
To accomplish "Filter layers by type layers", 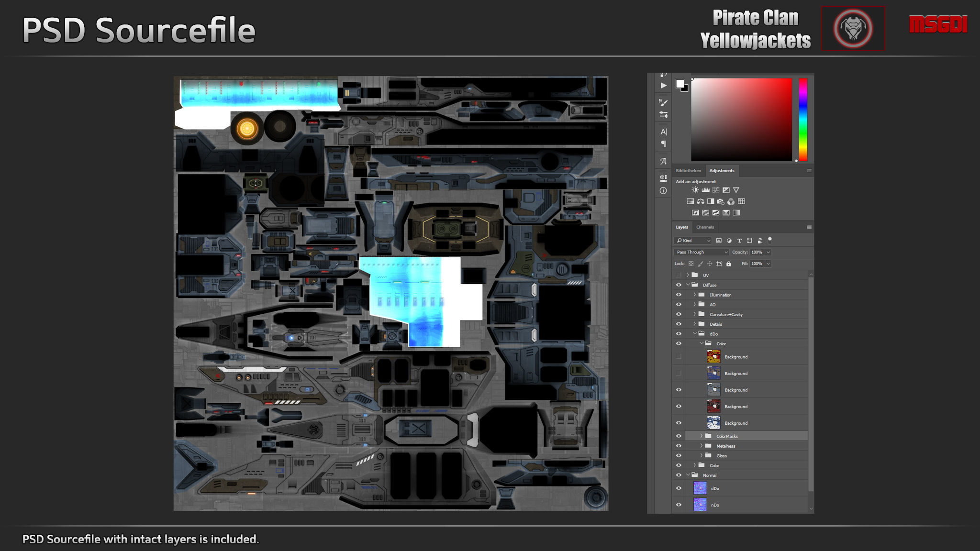I will (x=739, y=241).
